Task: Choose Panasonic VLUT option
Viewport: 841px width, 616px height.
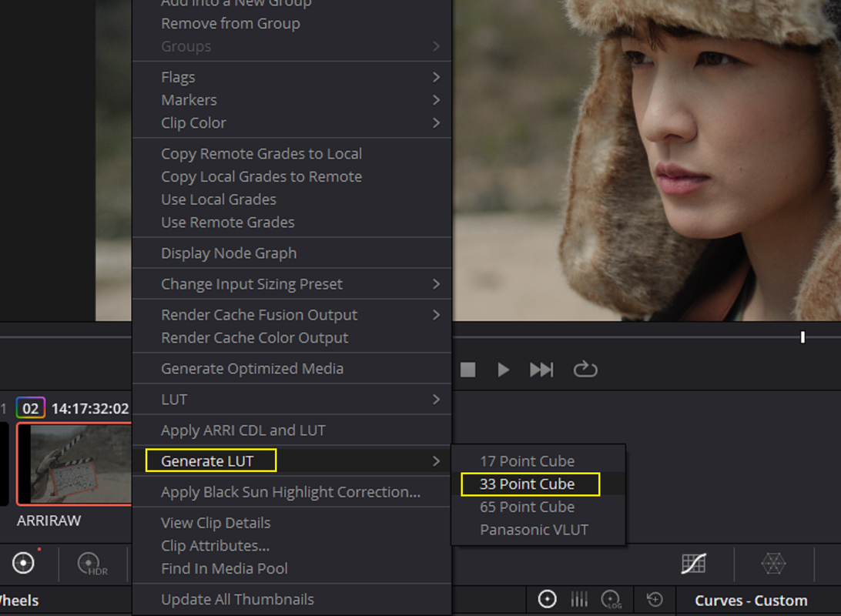Action: point(538,531)
